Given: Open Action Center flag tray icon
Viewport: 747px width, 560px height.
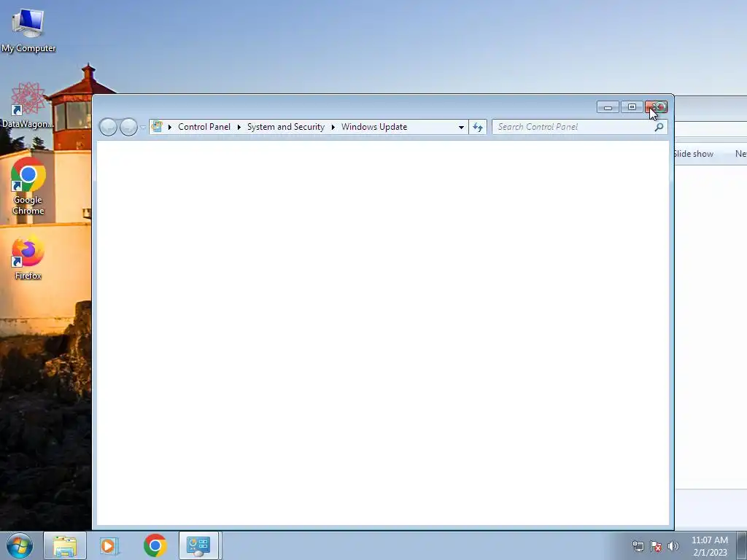Looking at the screenshot, I should tap(656, 546).
